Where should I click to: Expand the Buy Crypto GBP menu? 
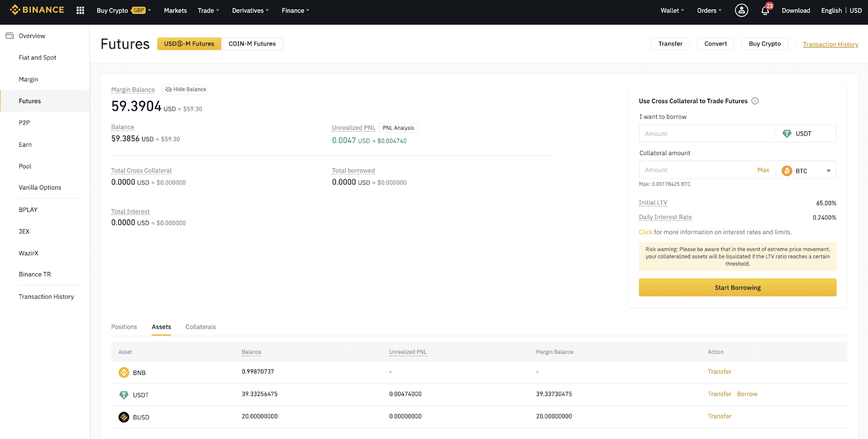(x=124, y=10)
